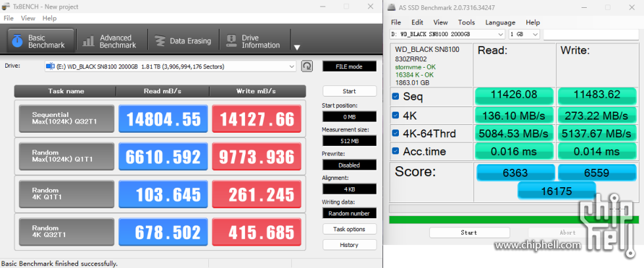Click the stopwatch icon of Basic Benchmark

coord(17,41)
